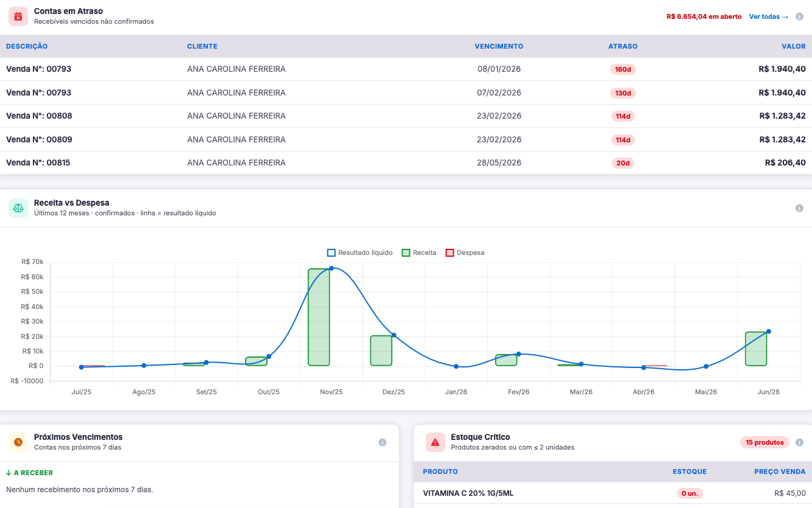The height and width of the screenshot is (508, 812).
Task: Open info icon in Receita vs Despesa panel
Action: pos(799,208)
